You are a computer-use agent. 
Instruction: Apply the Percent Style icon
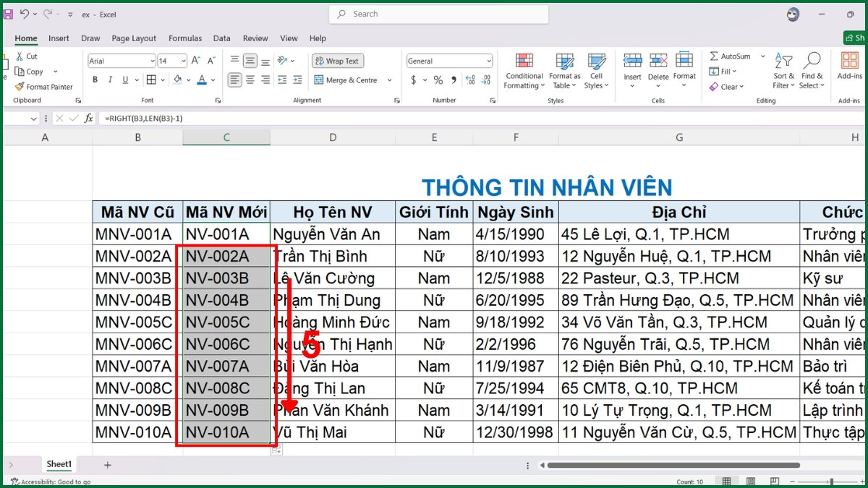(438, 80)
